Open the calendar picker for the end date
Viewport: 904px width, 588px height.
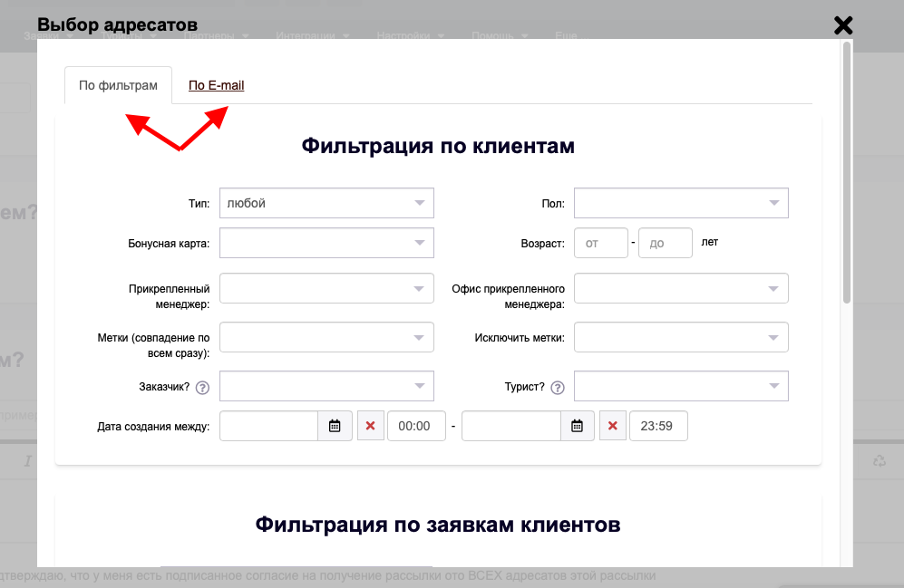click(x=577, y=426)
